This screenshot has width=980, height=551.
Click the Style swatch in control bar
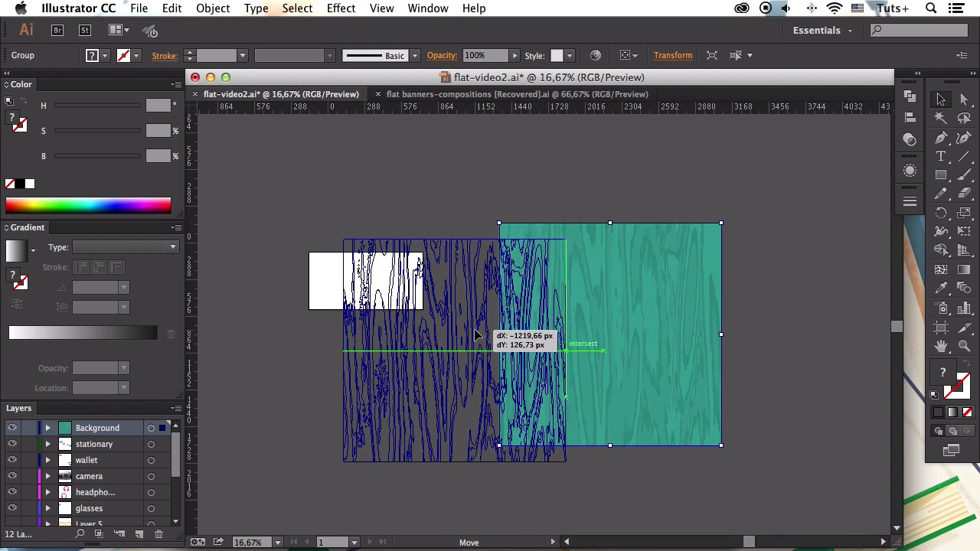click(557, 55)
